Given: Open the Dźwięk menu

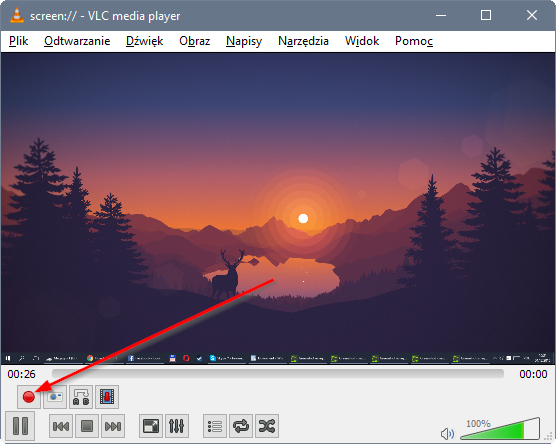Looking at the screenshot, I should point(144,41).
